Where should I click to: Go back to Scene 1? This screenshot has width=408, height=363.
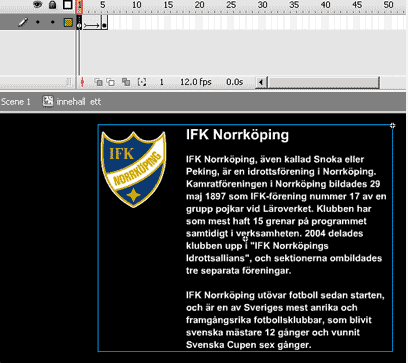(15, 102)
